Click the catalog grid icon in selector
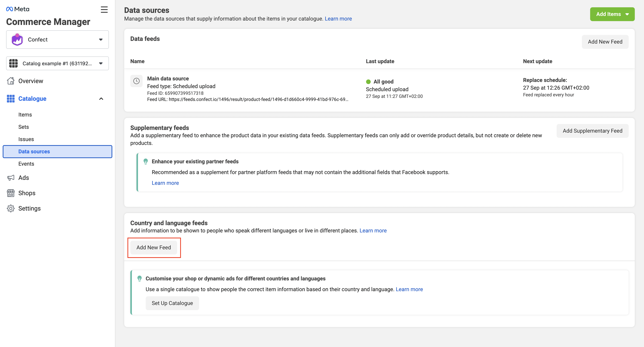644x347 pixels. 13,63
